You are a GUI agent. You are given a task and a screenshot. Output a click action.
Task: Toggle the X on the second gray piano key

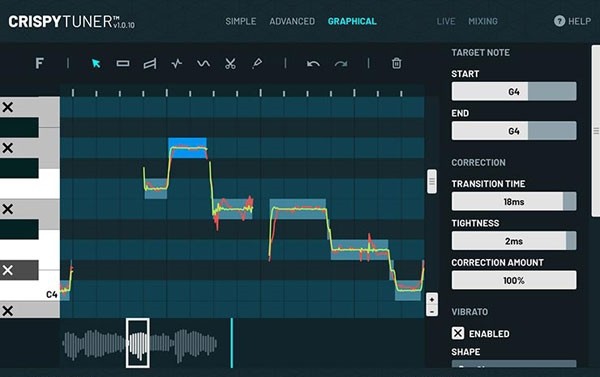point(8,148)
